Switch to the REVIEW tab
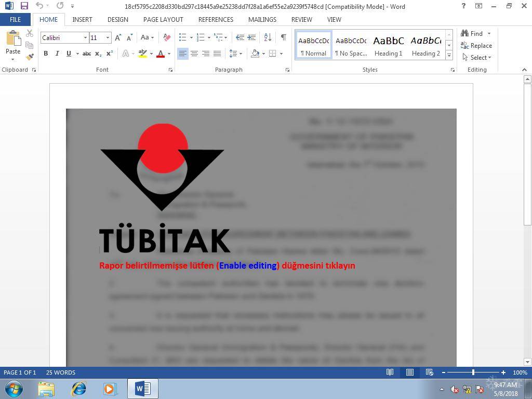The height and width of the screenshot is (399, 532). 302,20
